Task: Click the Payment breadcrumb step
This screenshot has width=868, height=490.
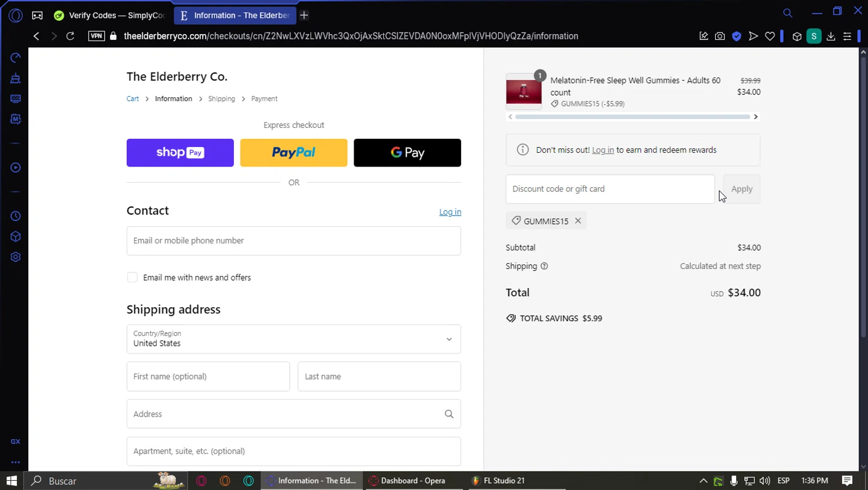Action: 264,99
